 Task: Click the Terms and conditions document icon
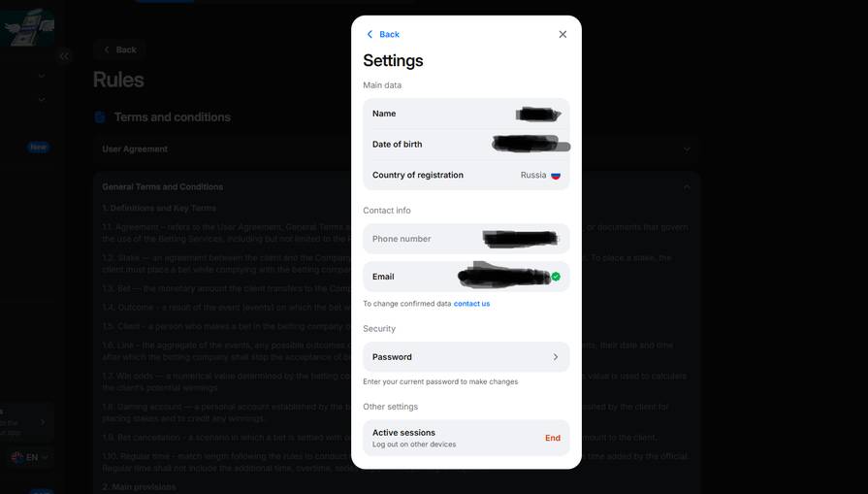pyautogui.click(x=100, y=116)
